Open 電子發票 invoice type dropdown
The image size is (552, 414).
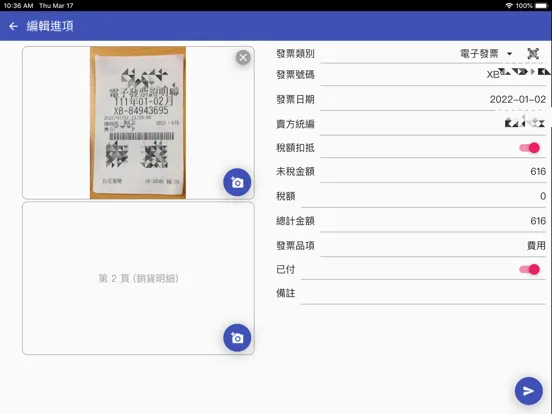(486, 54)
